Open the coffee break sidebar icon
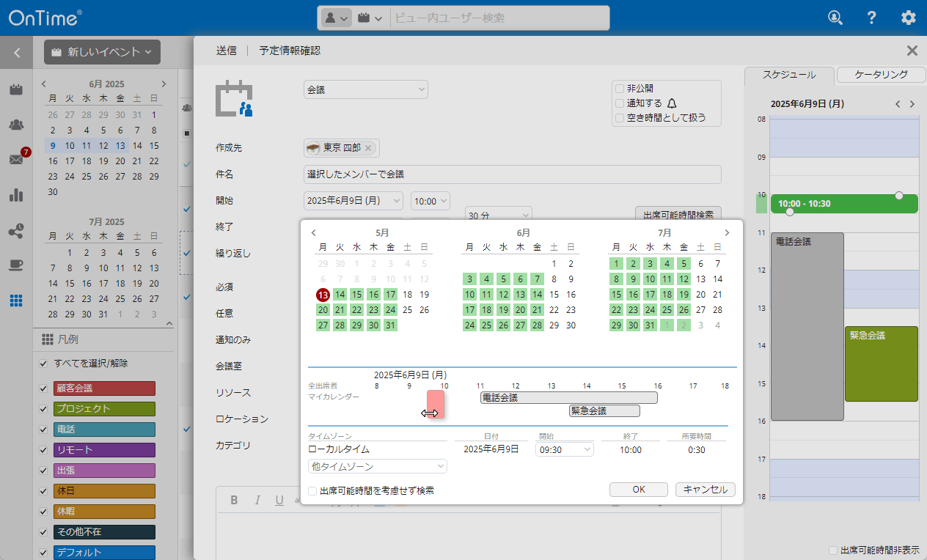Viewport: 927px width, 560px height. click(x=16, y=265)
